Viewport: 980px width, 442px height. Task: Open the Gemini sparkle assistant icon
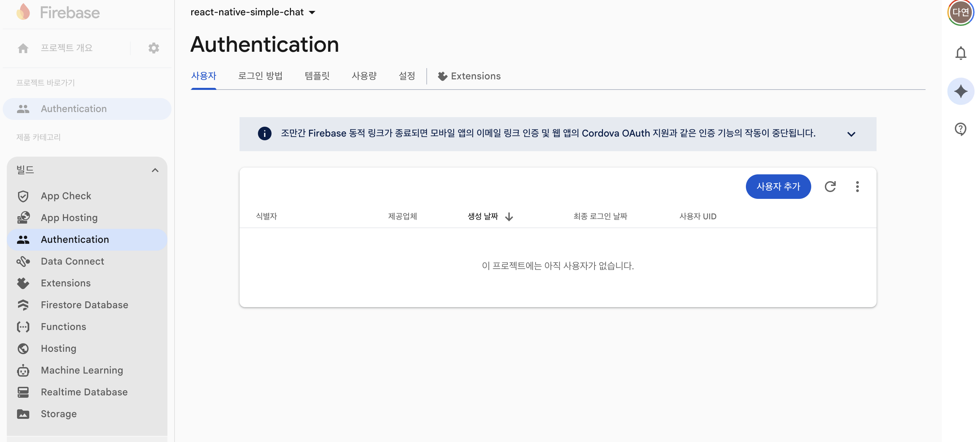[960, 91]
